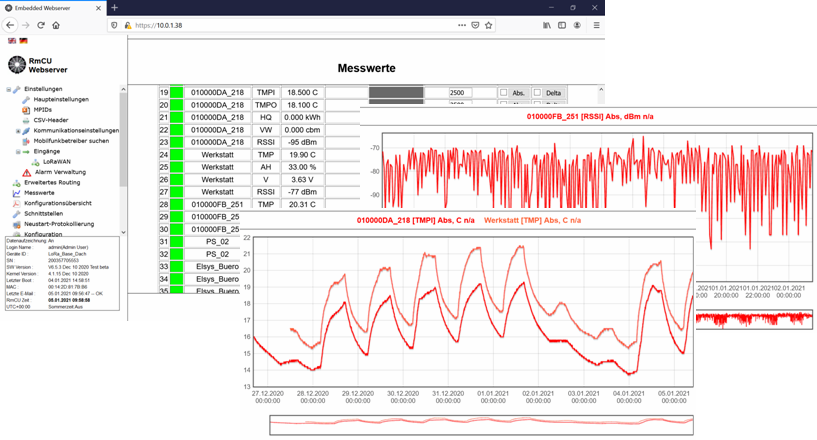This screenshot has width=817, height=440.
Task: Open a new browser tab
Action: 114,8
